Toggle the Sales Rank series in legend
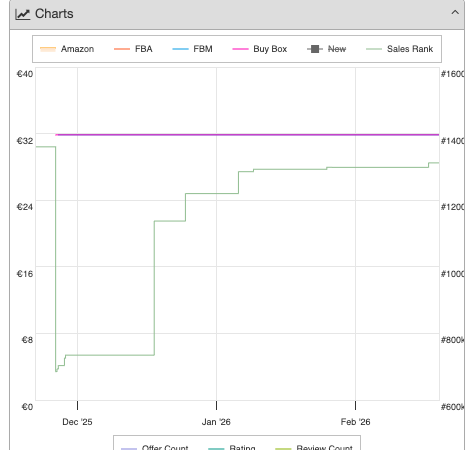Image resolution: width=474 pixels, height=450 pixels. click(399, 49)
